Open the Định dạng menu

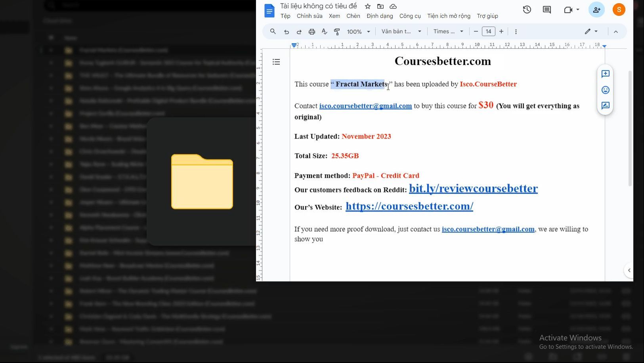click(x=380, y=16)
